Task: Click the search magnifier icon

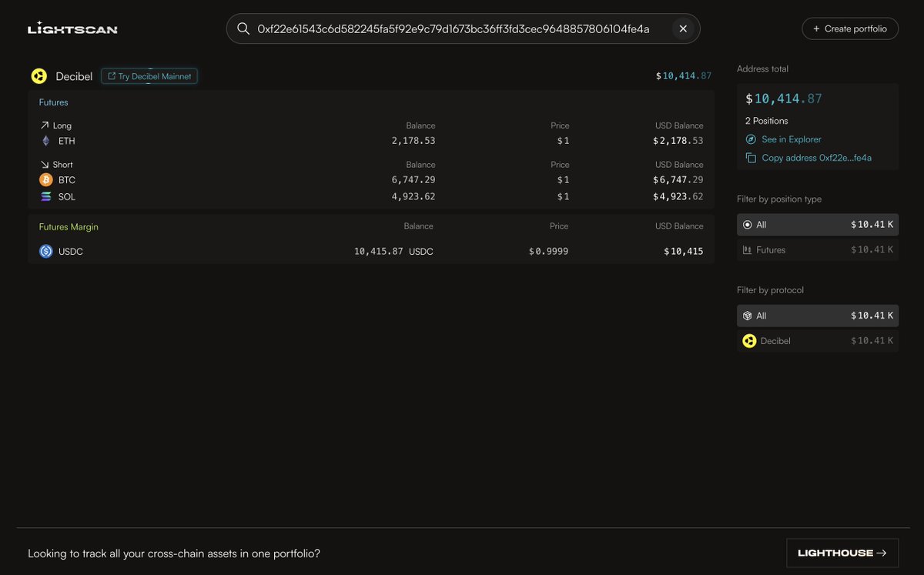Action: coord(243,28)
